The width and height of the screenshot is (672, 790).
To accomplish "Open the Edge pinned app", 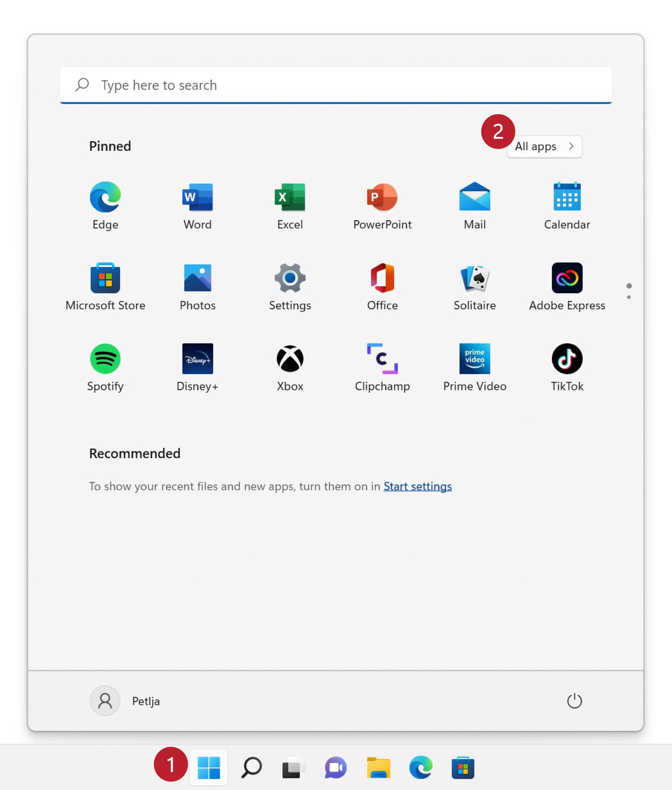I will 105,197.
